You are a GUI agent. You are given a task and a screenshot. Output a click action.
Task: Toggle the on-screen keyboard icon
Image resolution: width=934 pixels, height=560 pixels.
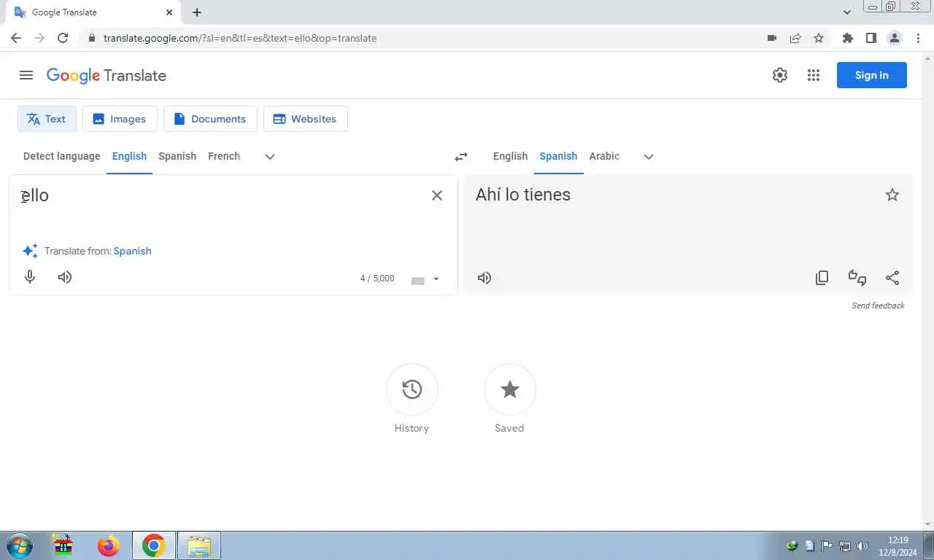pos(418,281)
